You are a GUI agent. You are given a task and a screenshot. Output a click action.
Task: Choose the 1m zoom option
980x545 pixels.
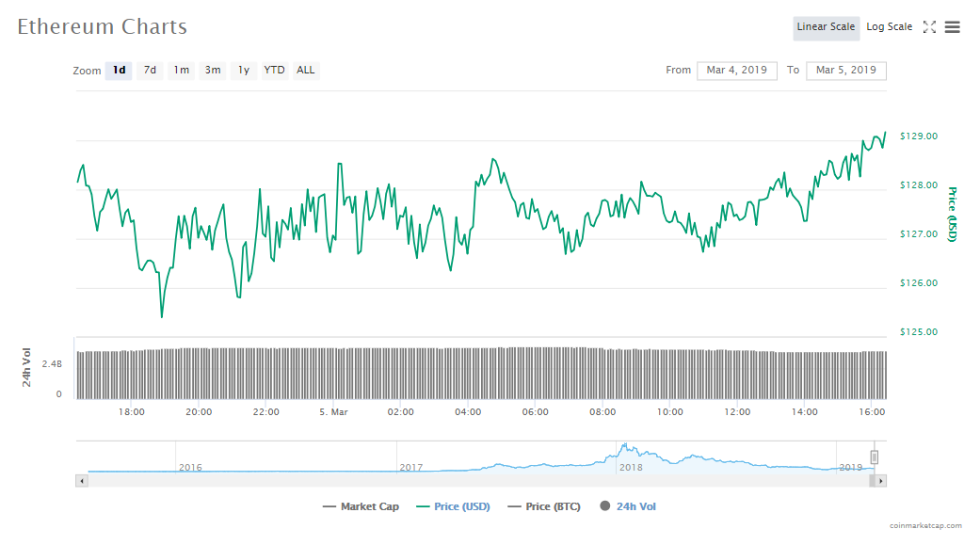(x=181, y=71)
